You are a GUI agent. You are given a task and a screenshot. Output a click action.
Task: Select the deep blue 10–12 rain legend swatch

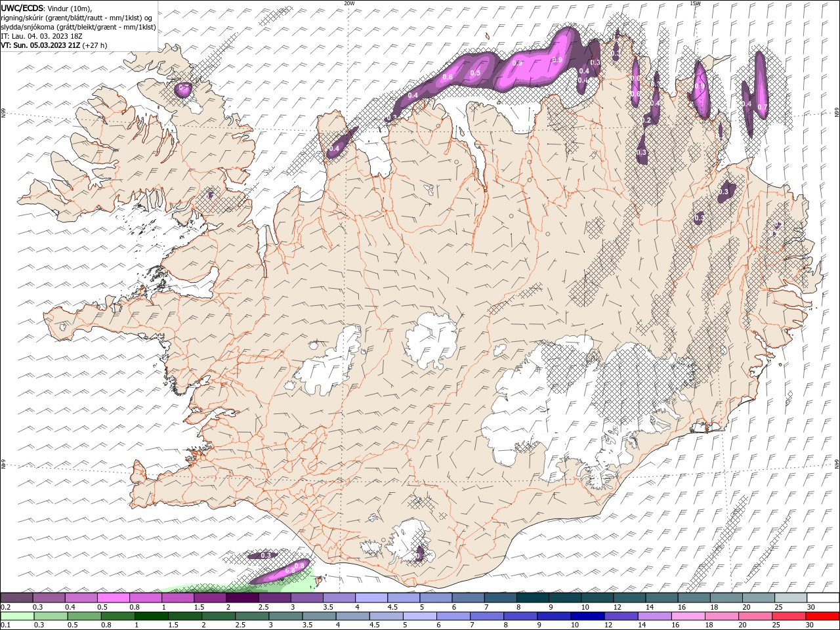click(587, 616)
